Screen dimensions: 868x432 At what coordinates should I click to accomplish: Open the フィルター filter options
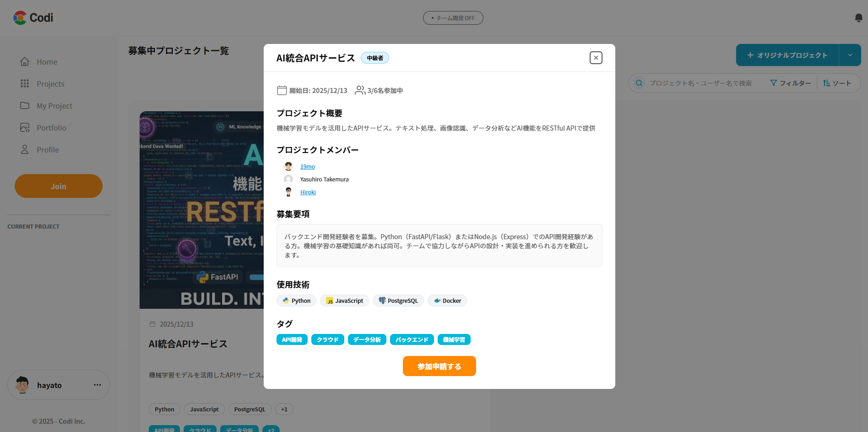791,83
